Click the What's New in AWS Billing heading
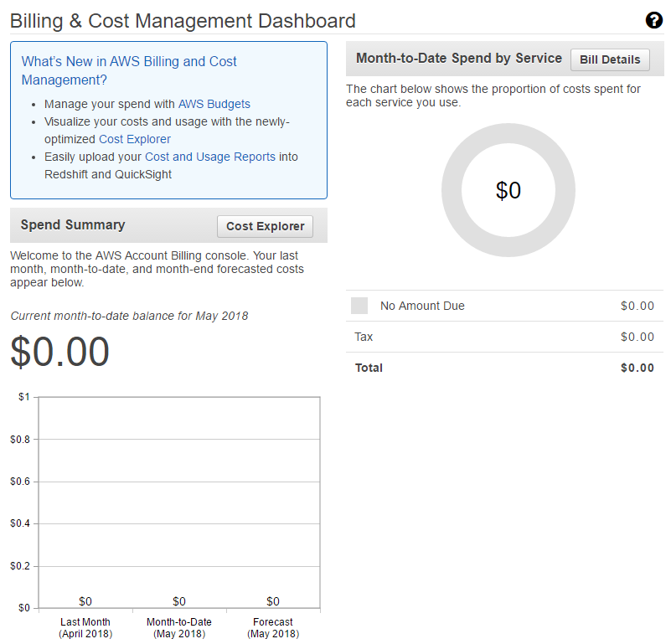 point(129,70)
